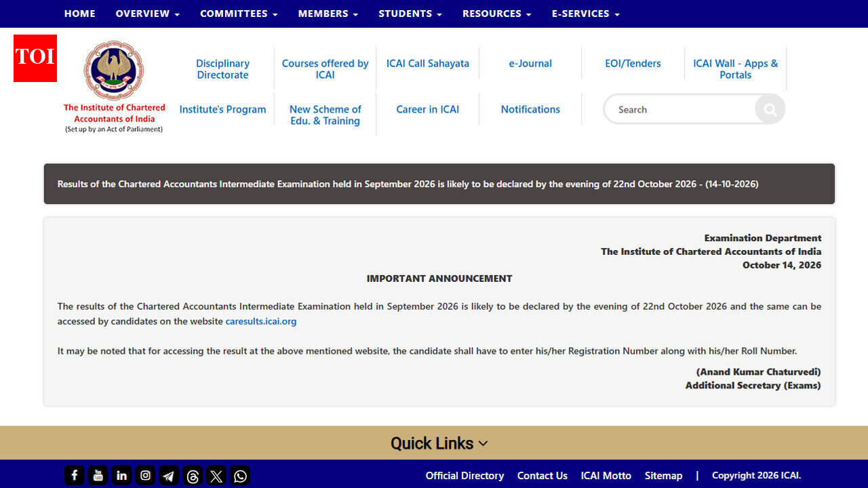Open Courses offered by ICAI
The height and width of the screenshot is (488, 868).
click(x=325, y=69)
